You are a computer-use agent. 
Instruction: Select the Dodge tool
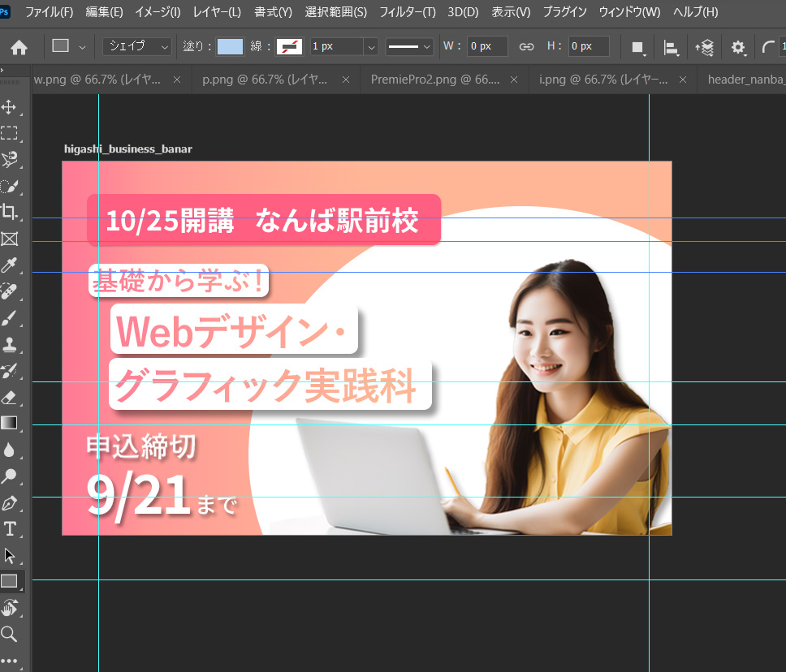8,476
